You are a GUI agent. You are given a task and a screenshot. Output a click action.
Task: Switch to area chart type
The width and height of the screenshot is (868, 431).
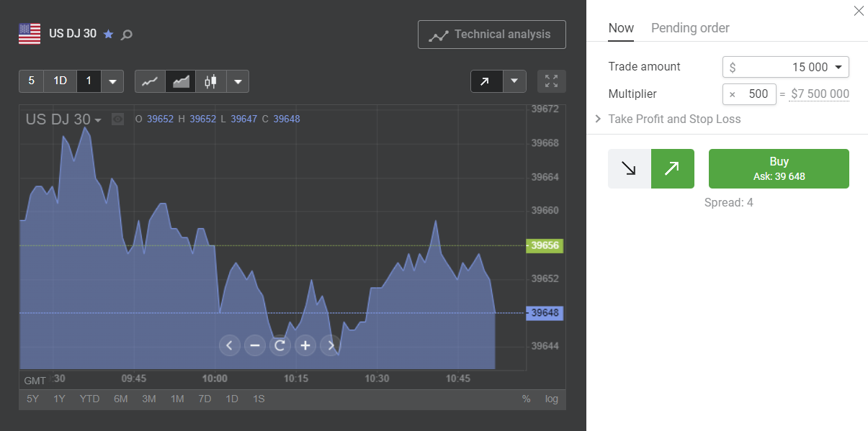click(180, 81)
